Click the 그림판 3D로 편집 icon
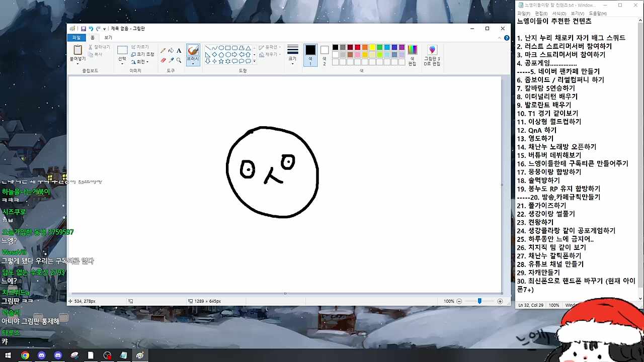644x362 pixels. 432,50
